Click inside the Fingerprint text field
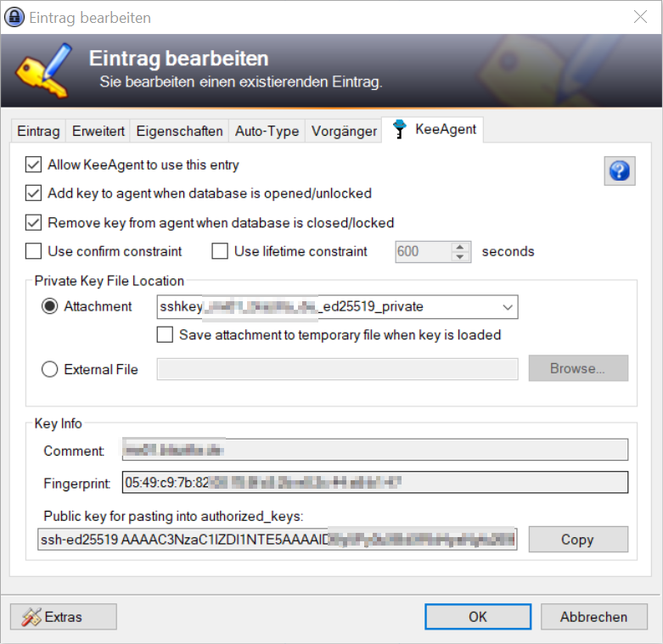The image size is (663, 644). 374,483
